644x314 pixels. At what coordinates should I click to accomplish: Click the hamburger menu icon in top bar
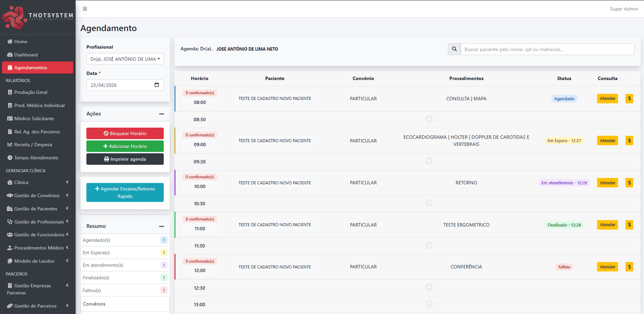(x=85, y=9)
